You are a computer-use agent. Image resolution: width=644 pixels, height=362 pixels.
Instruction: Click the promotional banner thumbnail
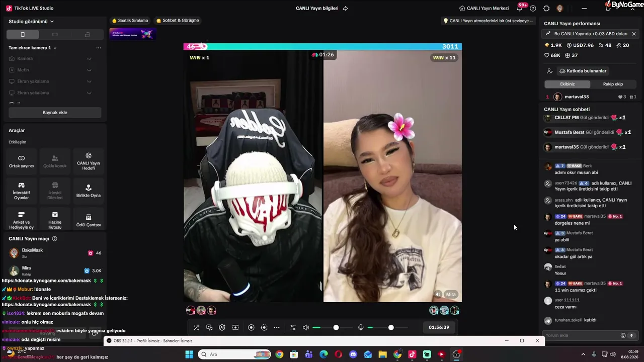(133, 34)
